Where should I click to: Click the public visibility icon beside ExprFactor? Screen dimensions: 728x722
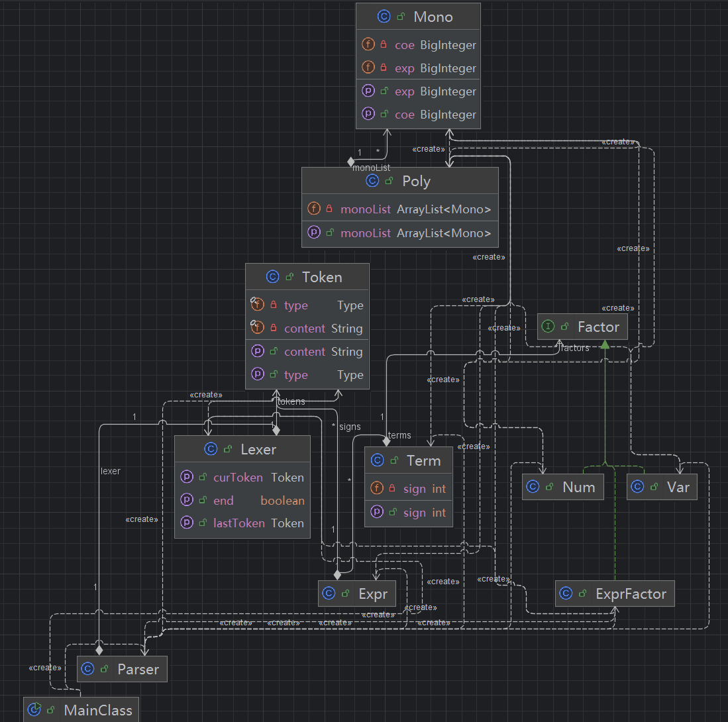[x=583, y=593]
